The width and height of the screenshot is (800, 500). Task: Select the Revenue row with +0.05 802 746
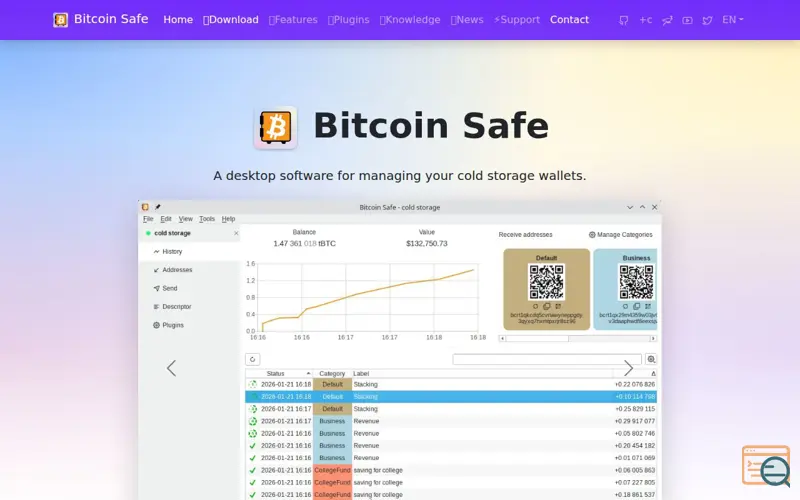click(x=451, y=433)
